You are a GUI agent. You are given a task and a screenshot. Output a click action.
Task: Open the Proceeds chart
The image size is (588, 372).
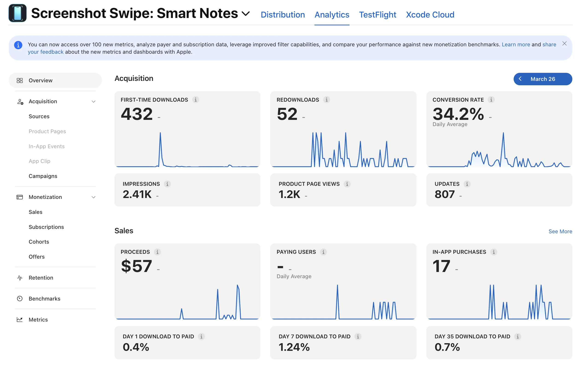tap(187, 302)
